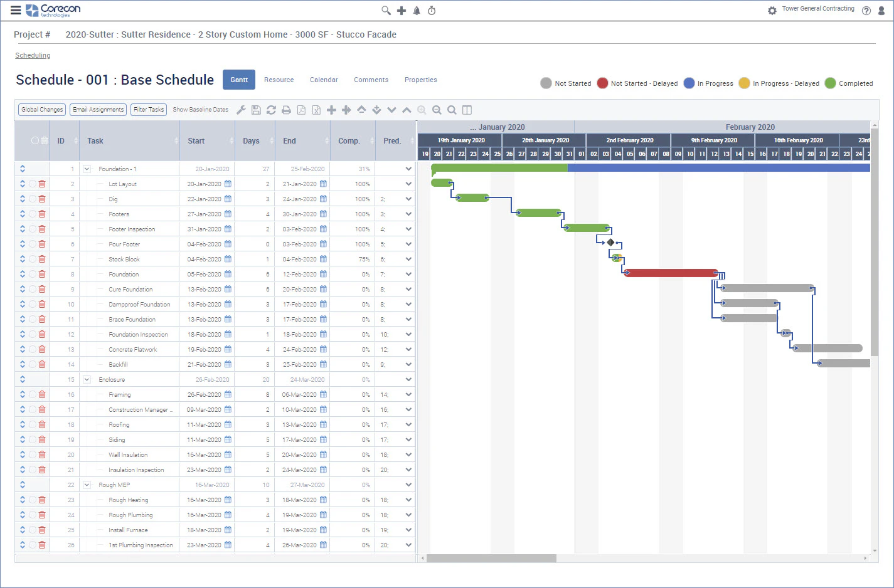
Task: Export schedule to Excel icon
Action: pos(316,110)
